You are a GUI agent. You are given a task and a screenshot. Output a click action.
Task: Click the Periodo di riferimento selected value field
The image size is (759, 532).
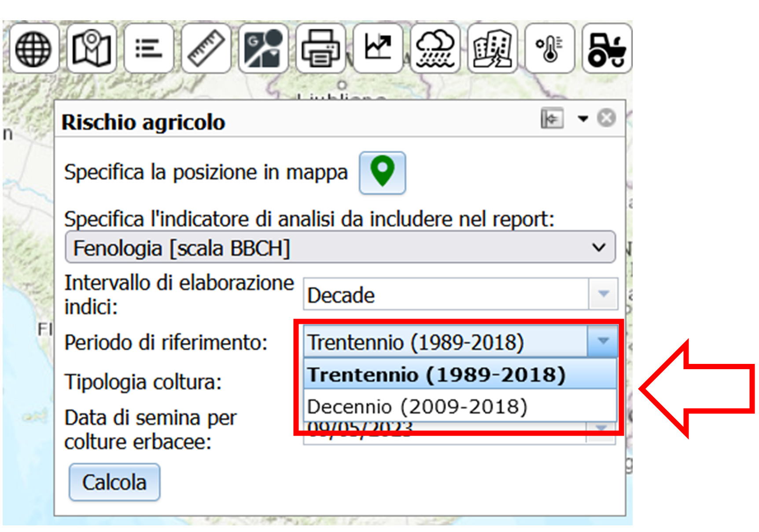445,341
